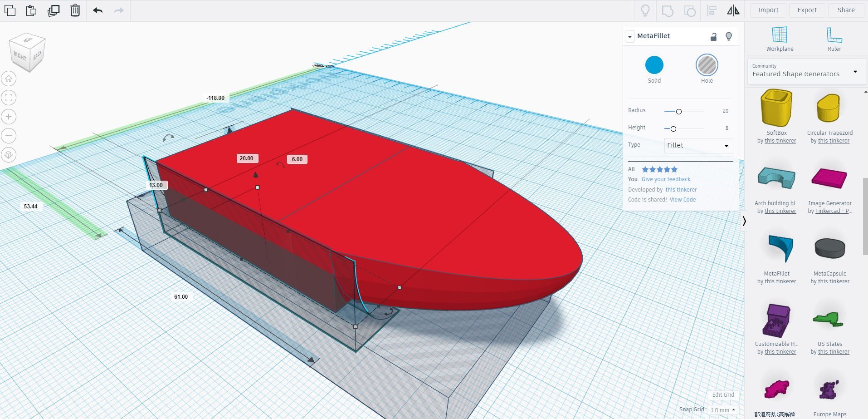Click the Group icon in the toolbar

click(667, 10)
